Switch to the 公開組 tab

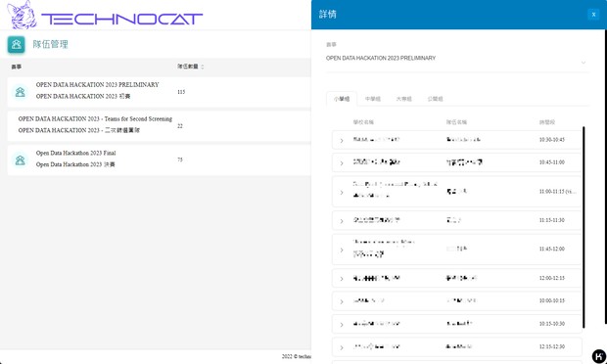(435, 99)
